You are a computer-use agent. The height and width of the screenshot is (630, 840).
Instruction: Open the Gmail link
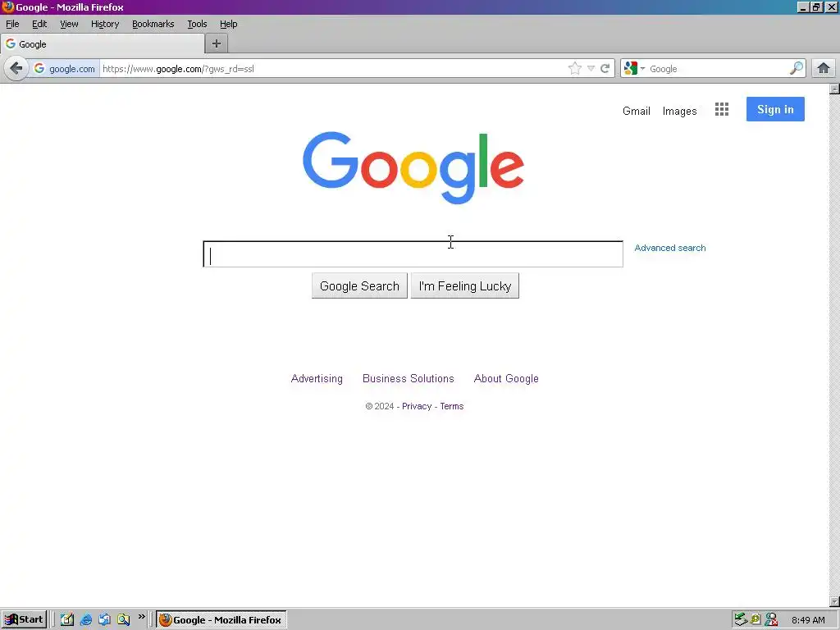[637, 111]
